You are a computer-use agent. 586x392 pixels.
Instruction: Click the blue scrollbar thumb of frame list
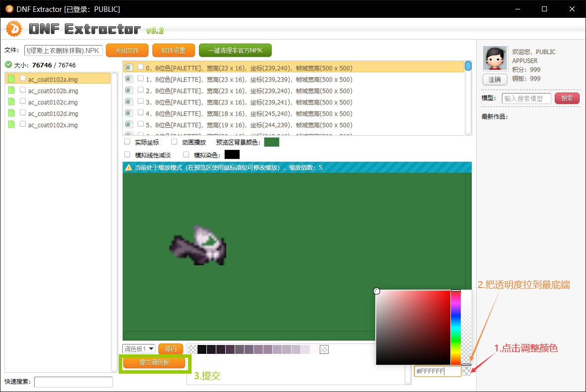pos(468,66)
